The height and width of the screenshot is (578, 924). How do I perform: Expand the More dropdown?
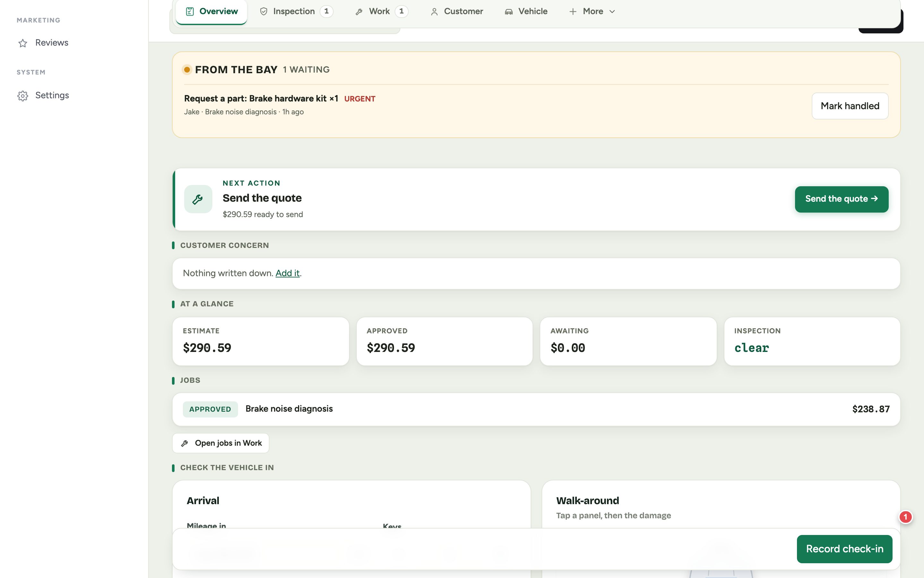592,12
